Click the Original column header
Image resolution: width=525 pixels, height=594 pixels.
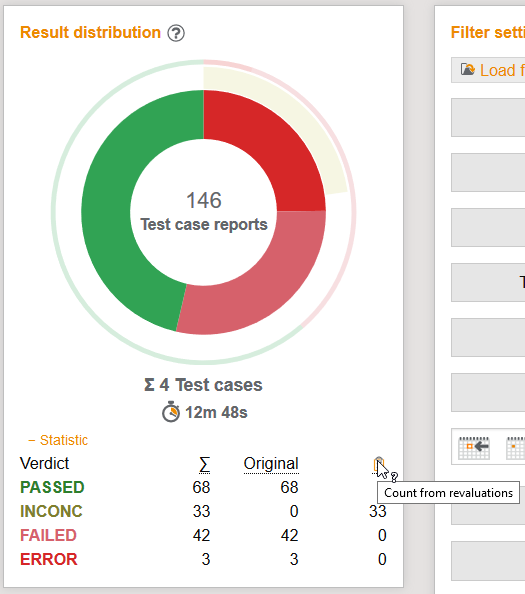pos(271,464)
